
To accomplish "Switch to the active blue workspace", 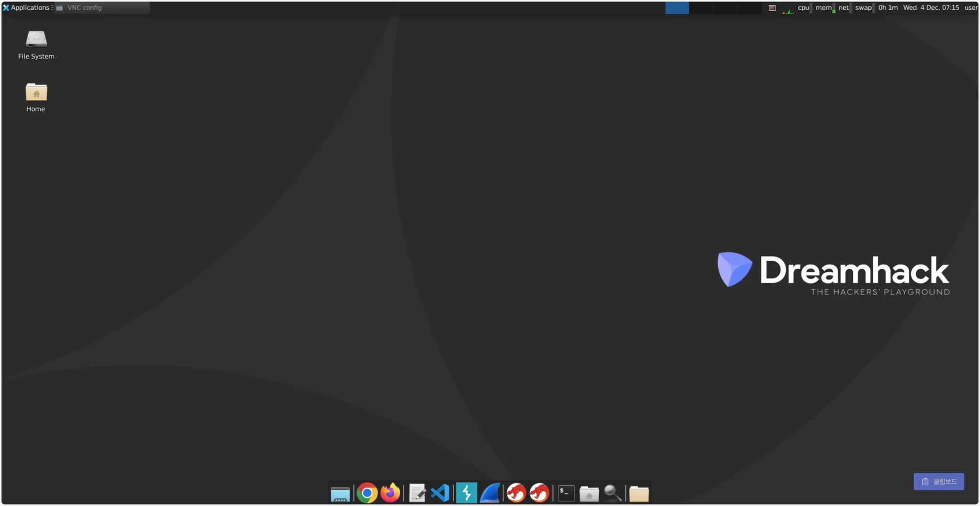I will pos(677,8).
